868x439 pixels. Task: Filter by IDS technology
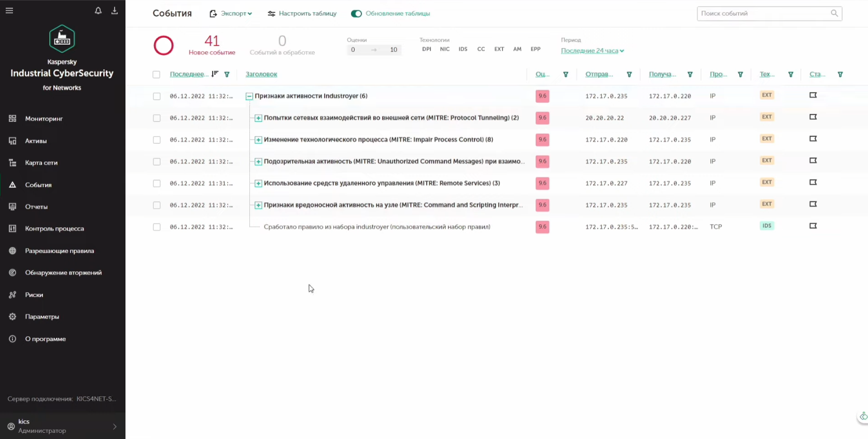(x=463, y=49)
